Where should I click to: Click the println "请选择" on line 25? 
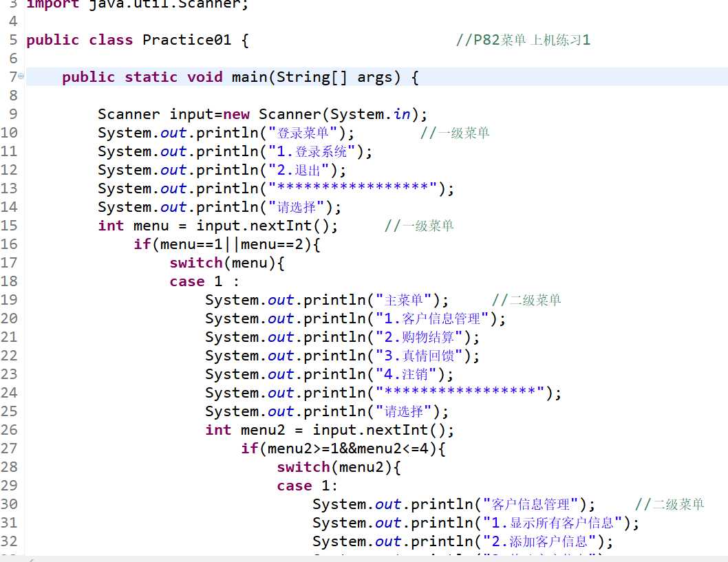coord(327,411)
